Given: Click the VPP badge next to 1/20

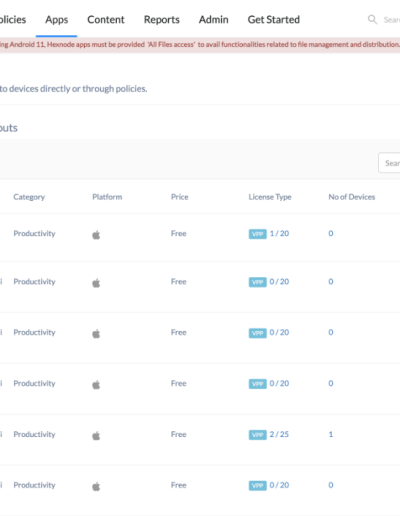Looking at the screenshot, I should tap(257, 234).
